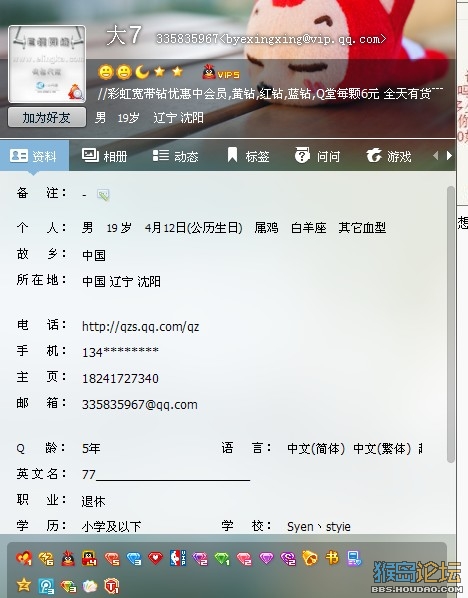Click the NBA VIP badge

[178, 558]
